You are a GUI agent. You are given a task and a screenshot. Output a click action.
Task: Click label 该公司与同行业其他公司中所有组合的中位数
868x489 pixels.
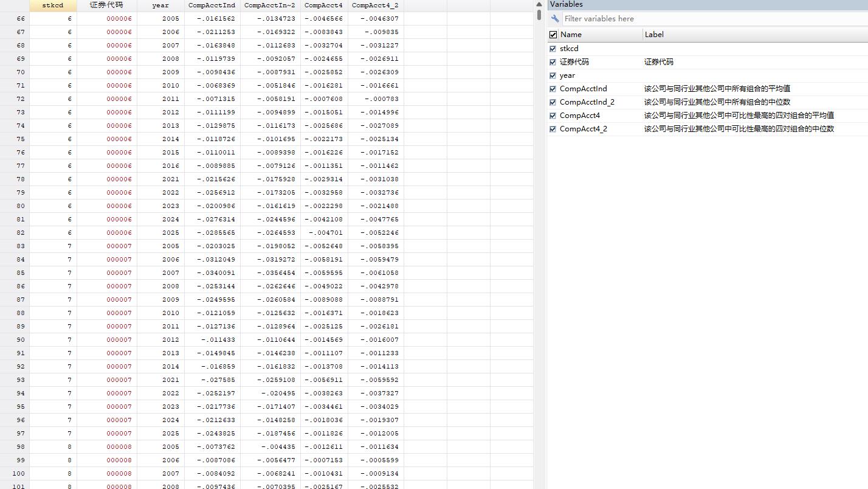[x=717, y=102]
